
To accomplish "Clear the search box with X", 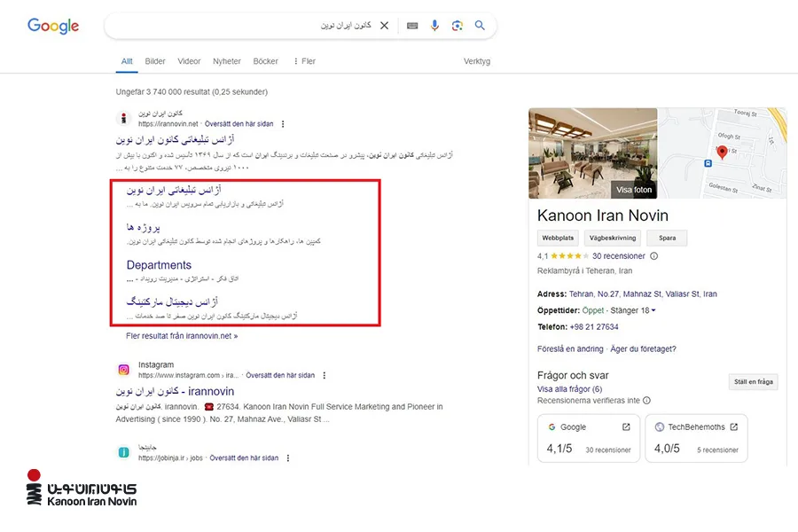I will pos(384,26).
